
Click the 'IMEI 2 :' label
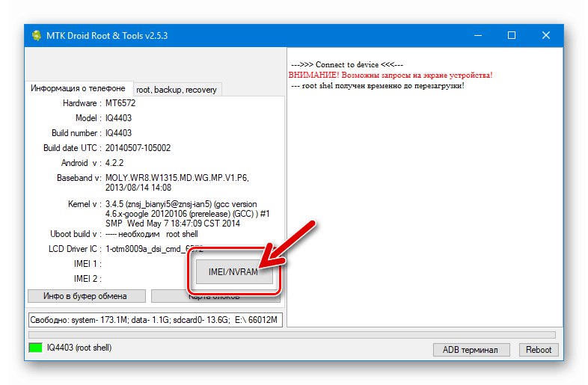click(88, 279)
